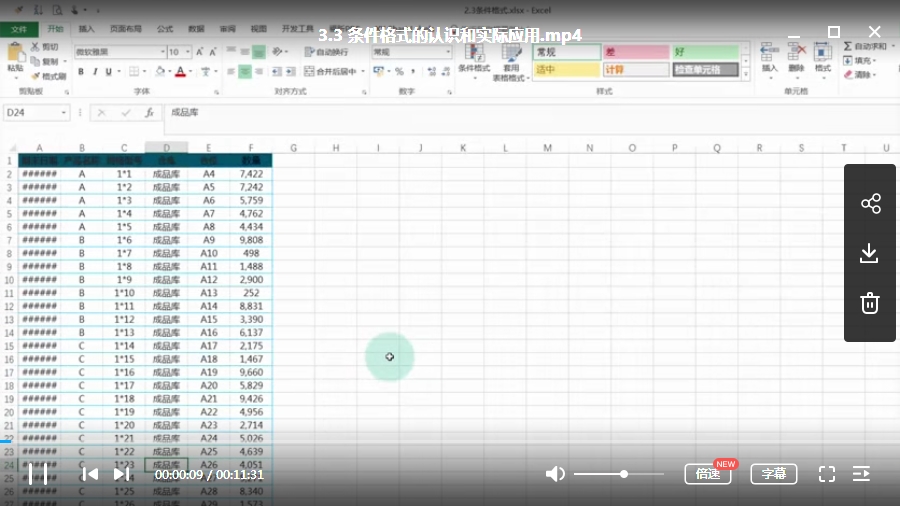Click decrease decimal places icon

[x=446, y=72]
